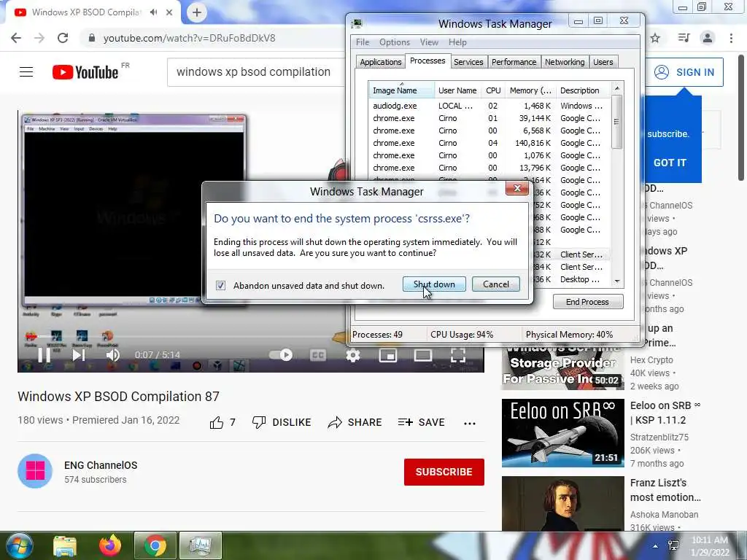Activate miniplayer icon in player
This screenshot has width=747, height=560.
click(x=388, y=355)
